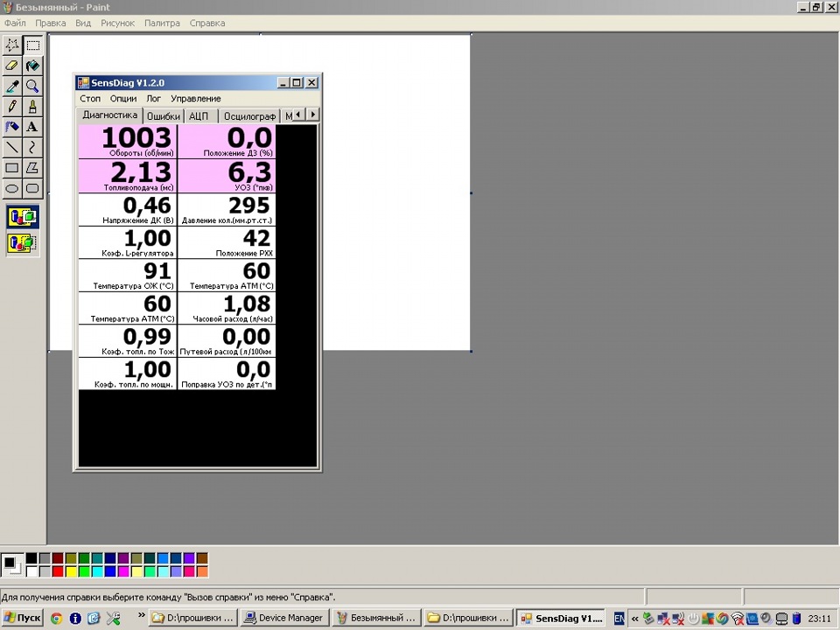
Task: Switch to Device Manager taskbar button
Action: coord(283,618)
